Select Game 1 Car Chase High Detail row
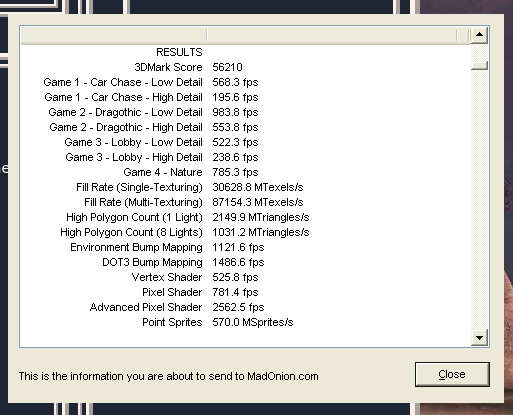 click(246, 97)
